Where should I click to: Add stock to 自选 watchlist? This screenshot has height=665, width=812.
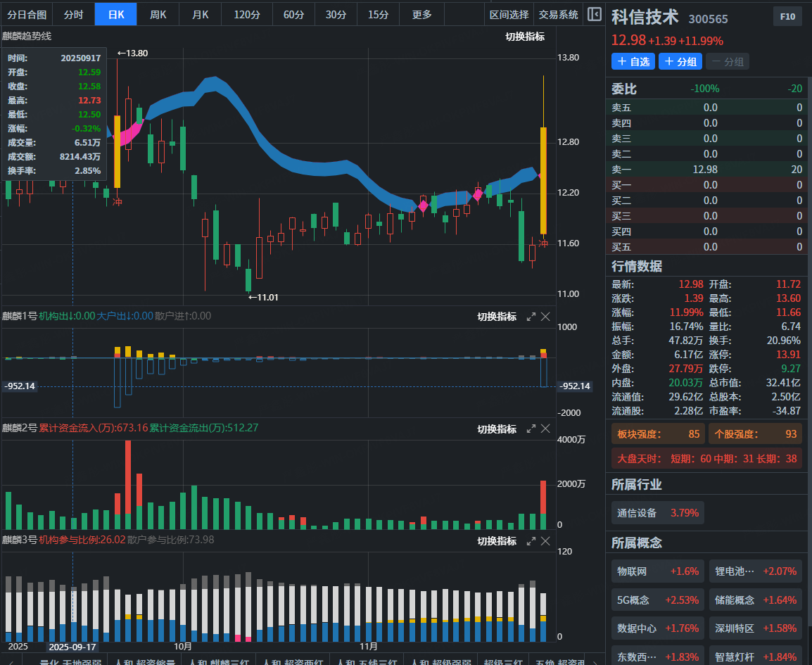click(x=633, y=62)
